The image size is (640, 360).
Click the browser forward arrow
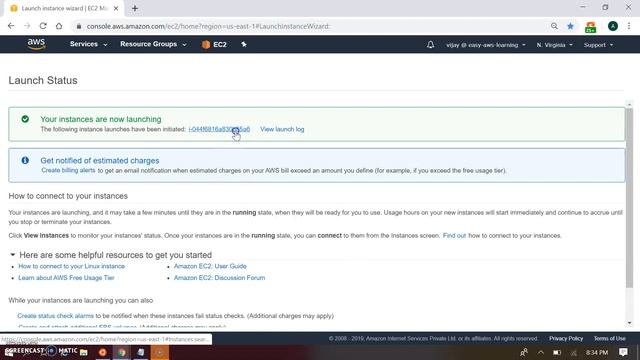click(27, 26)
